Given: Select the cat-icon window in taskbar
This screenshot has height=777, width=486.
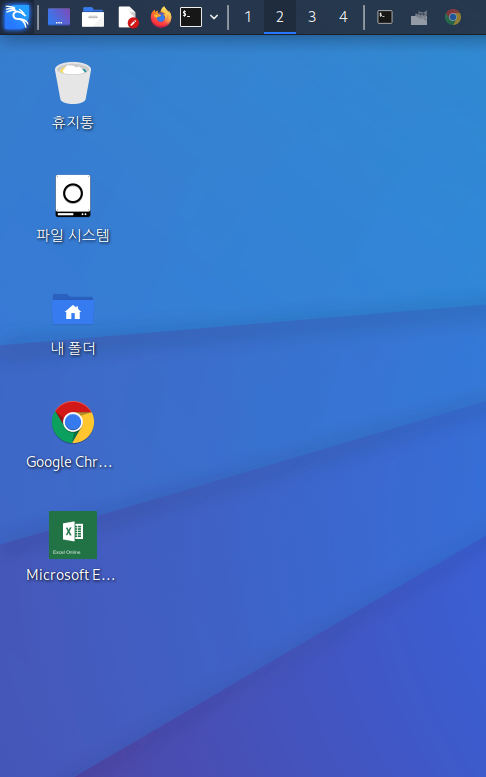Looking at the screenshot, I should click(x=419, y=17).
